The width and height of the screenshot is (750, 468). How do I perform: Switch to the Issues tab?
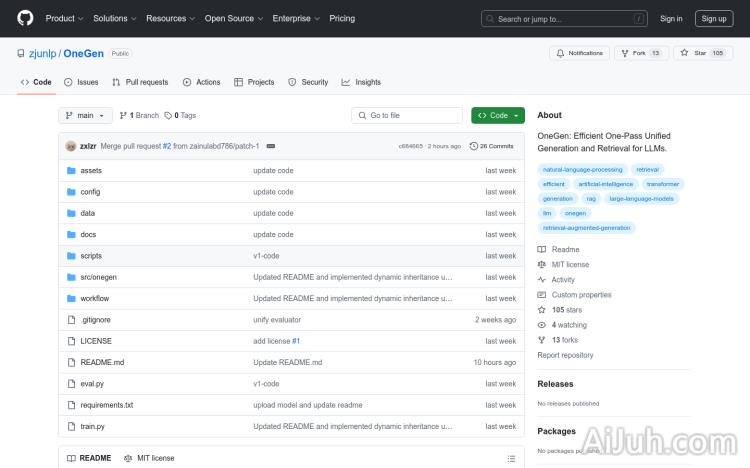click(x=82, y=82)
